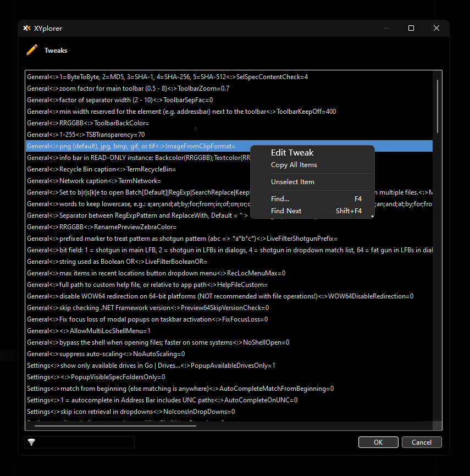Click the horizontal scrollbar below the list
The image size is (470, 476).
(x=115, y=425)
